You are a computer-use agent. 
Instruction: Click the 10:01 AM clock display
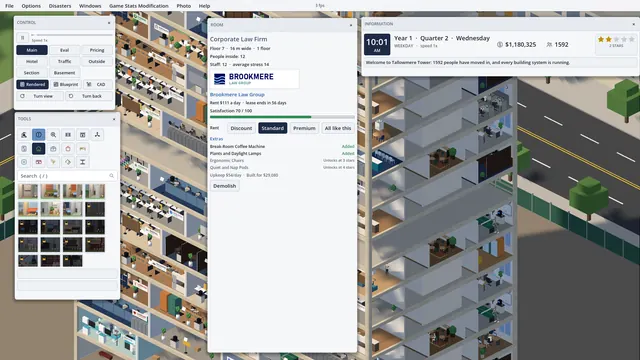[377, 44]
